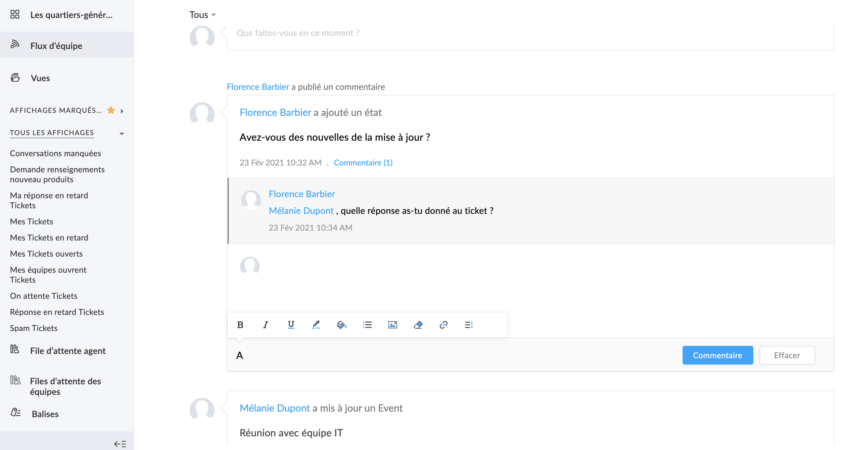This screenshot has width=868, height=450.
Task: Insert a hyperlink using link icon
Action: click(x=443, y=325)
